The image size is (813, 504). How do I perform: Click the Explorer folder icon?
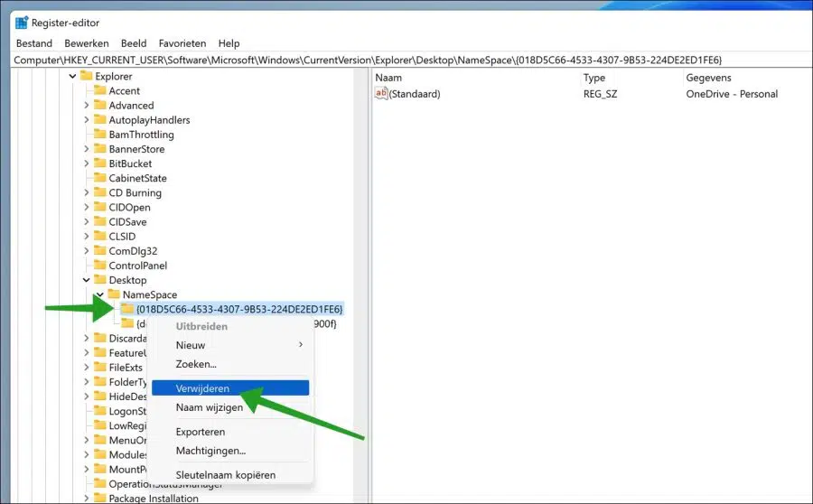tap(87, 76)
